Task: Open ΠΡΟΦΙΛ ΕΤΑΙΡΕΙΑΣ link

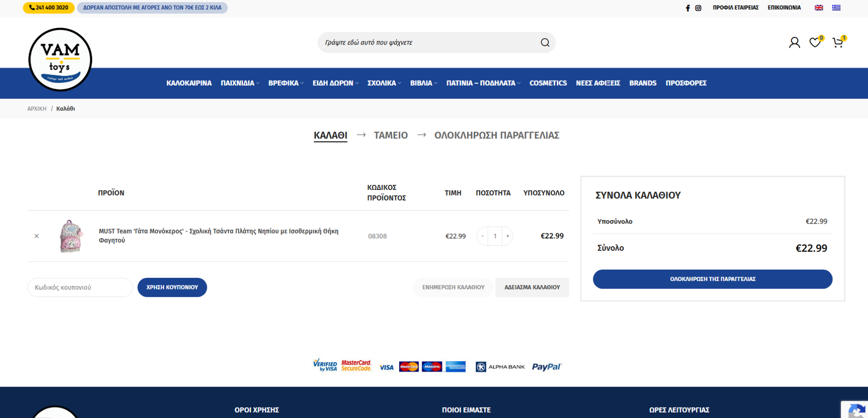Action: pyautogui.click(x=735, y=8)
